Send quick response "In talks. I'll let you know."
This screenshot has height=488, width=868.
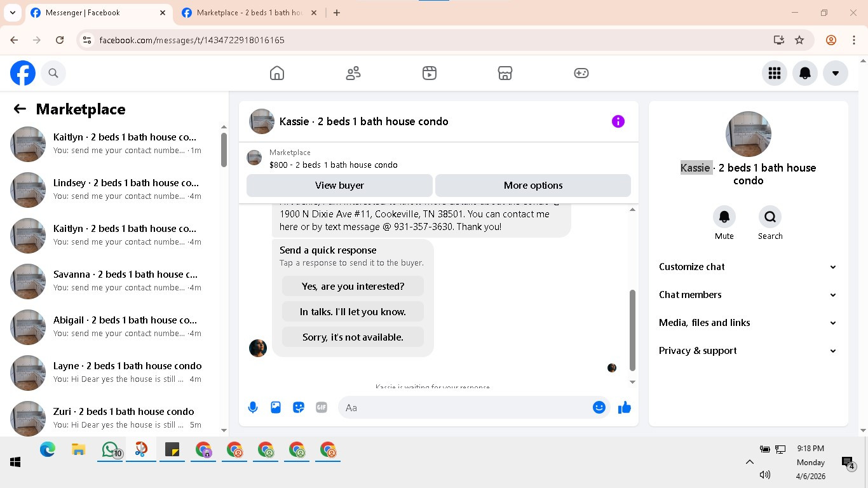353,312
